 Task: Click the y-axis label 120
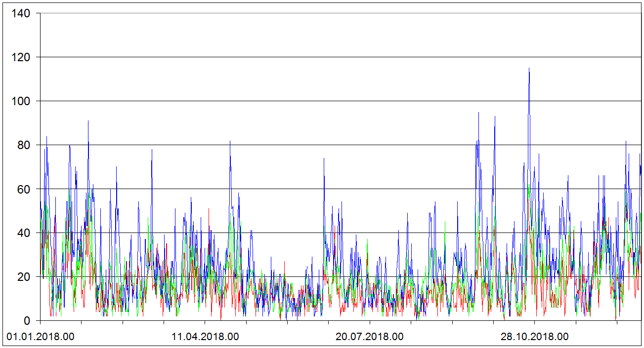tap(20, 57)
